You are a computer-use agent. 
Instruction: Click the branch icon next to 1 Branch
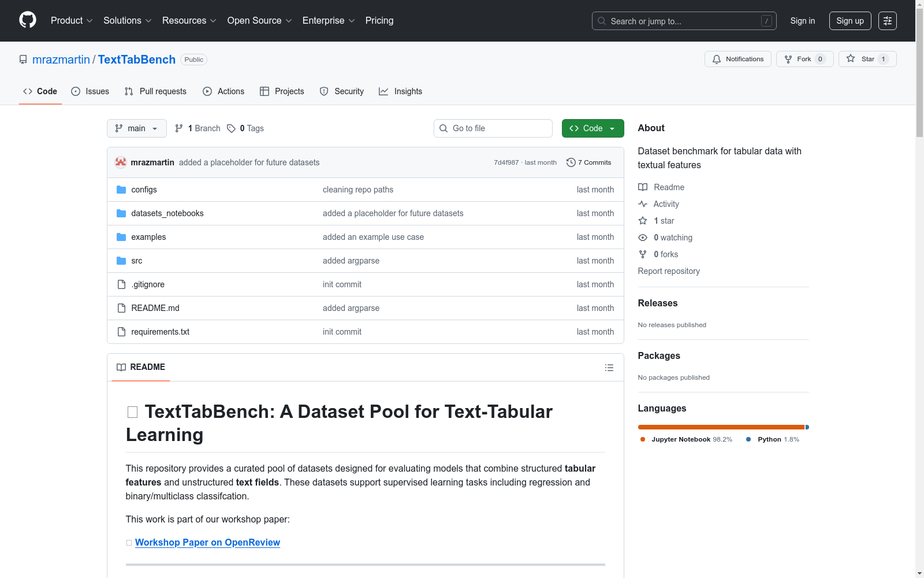(179, 128)
